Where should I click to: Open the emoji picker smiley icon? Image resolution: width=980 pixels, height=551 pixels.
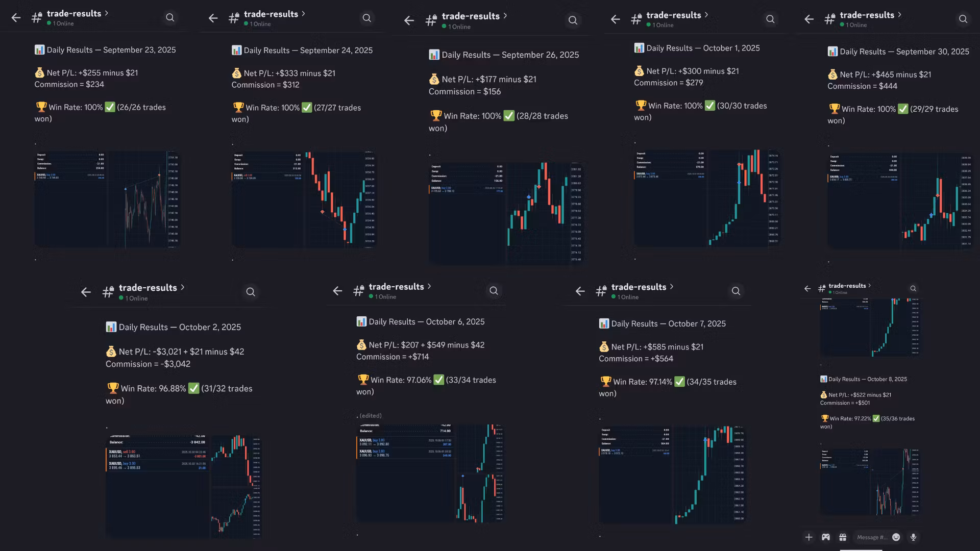[x=896, y=537]
